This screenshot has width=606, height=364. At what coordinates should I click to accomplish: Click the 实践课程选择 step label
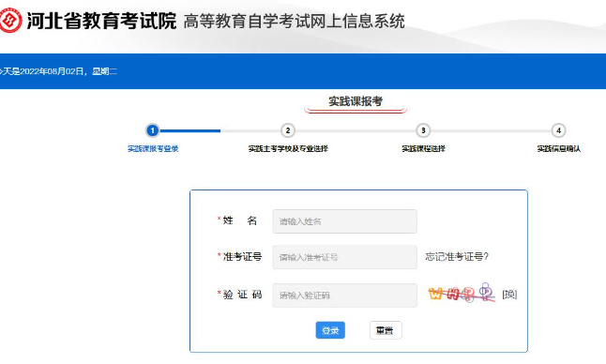pos(424,149)
